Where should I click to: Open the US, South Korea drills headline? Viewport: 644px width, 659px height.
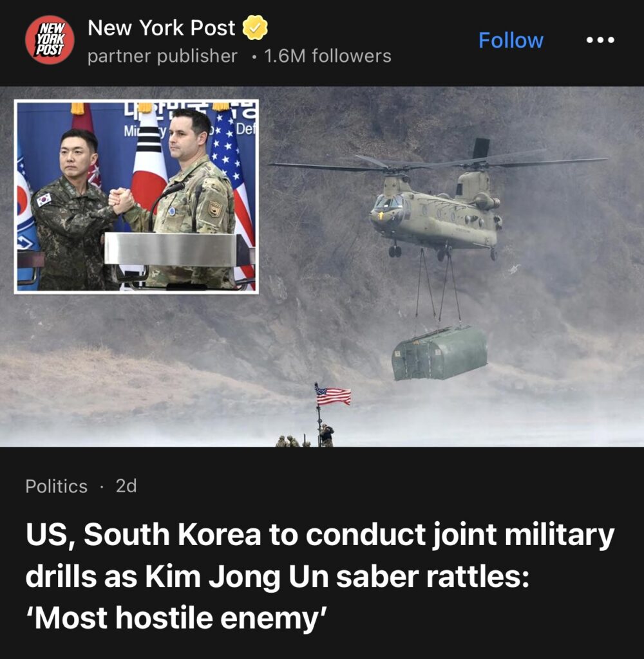(x=319, y=576)
